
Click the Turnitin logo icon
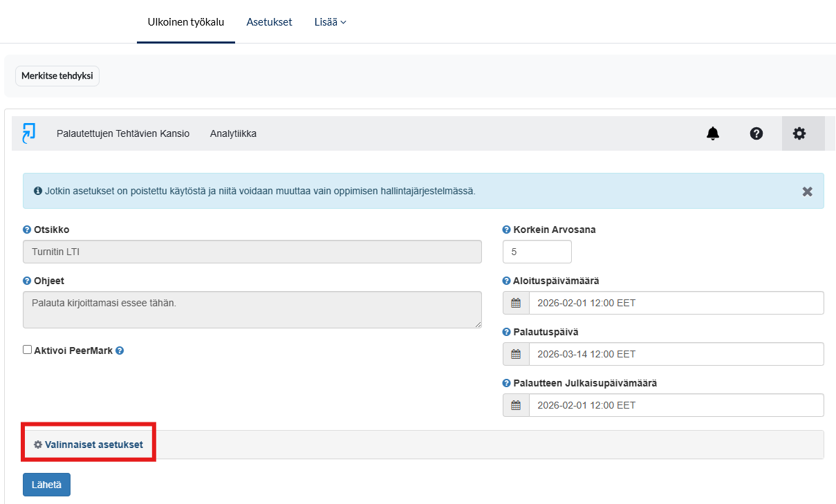tap(28, 133)
